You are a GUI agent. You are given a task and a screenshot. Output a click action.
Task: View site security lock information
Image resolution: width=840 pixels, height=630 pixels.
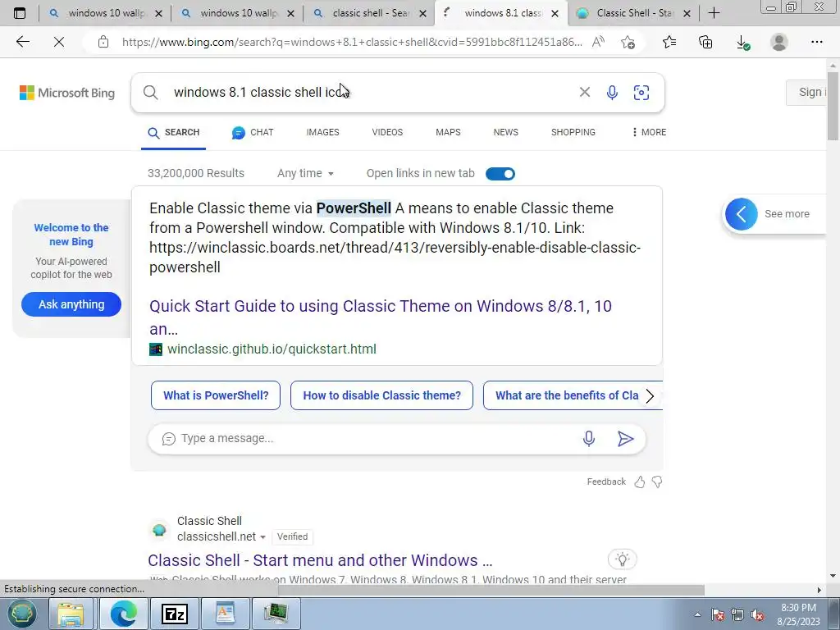(103, 42)
